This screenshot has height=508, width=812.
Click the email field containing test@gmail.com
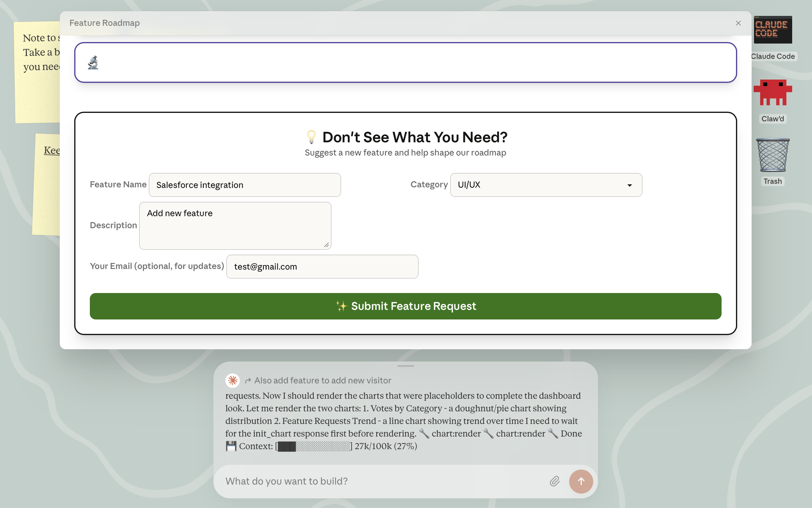322,266
